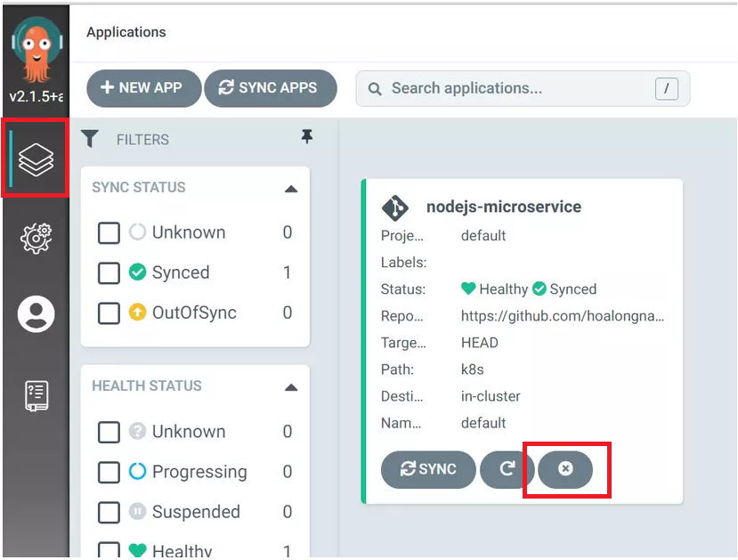Open the Documentation book icon
This screenshot has width=738, height=560.
(x=36, y=396)
